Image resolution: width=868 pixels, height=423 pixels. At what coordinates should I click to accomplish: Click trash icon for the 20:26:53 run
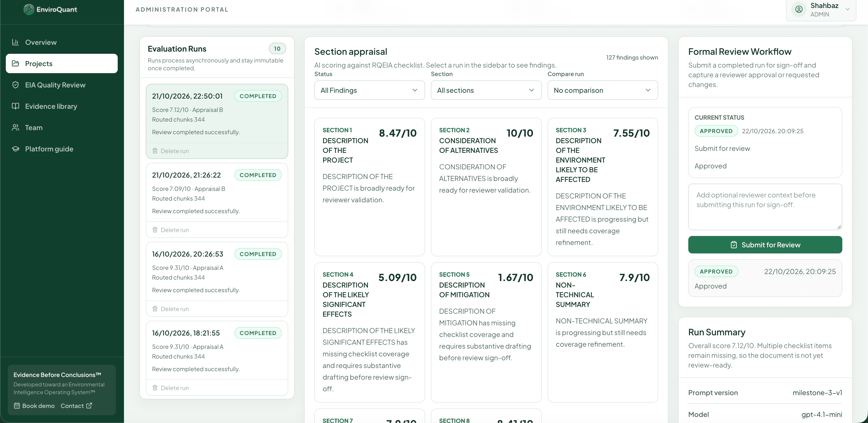155,308
